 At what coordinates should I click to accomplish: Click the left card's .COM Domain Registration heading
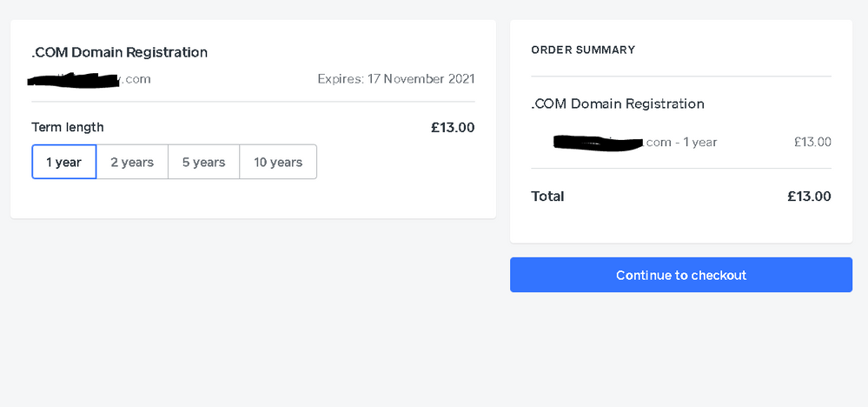[x=120, y=52]
